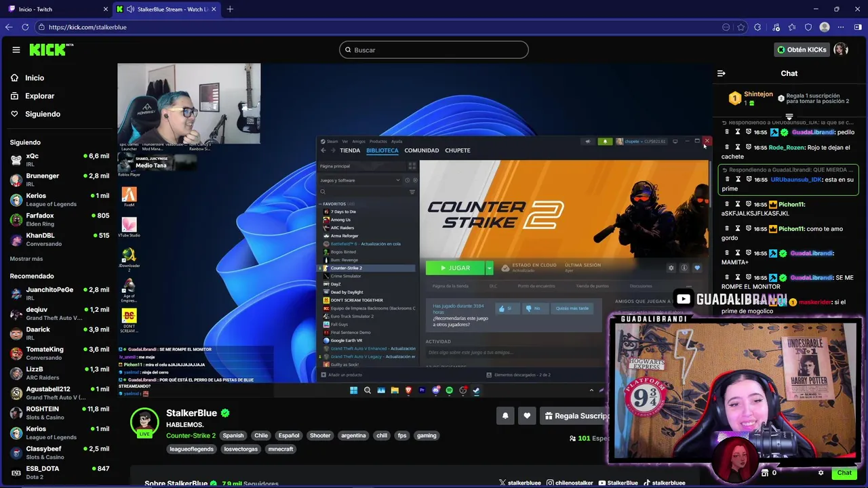Open a new browser tab
The image size is (868, 488).
tap(230, 9)
